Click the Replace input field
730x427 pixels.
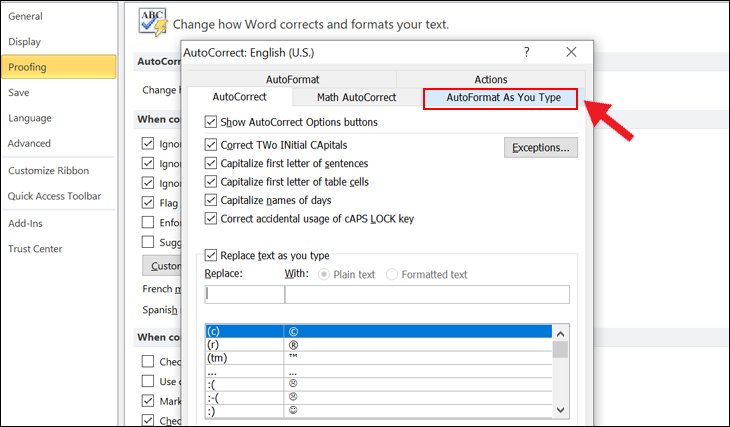coord(244,294)
